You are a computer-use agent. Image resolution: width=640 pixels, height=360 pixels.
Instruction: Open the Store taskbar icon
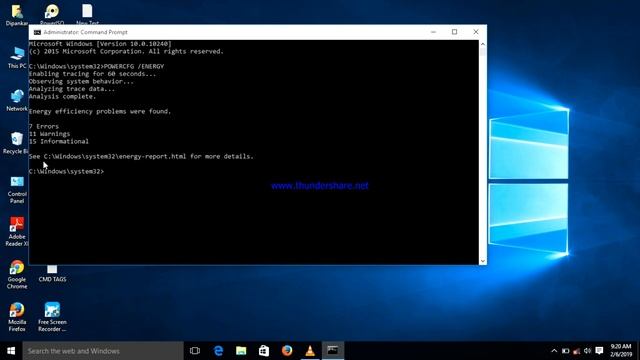click(264, 351)
